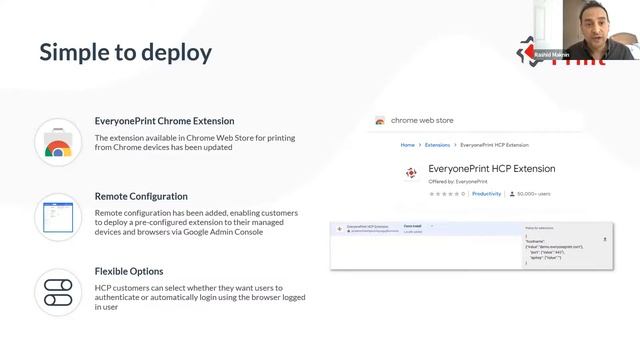Click 'EveryonePrint HCP Extension' breadcrumb text
Screen dimensions: 640x360
tap(494, 145)
